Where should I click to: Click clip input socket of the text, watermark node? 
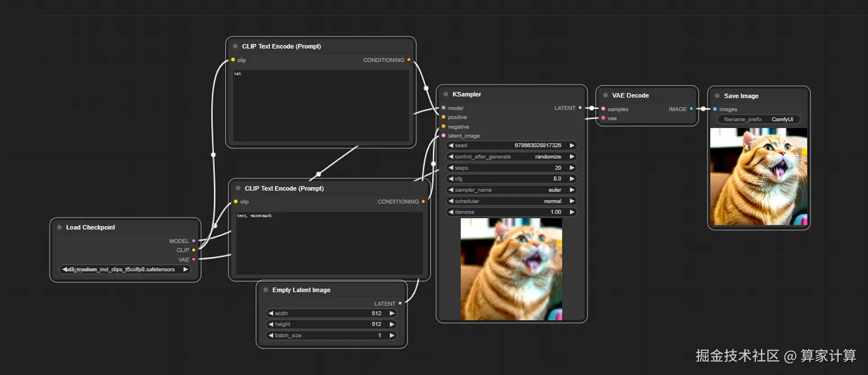(235, 201)
